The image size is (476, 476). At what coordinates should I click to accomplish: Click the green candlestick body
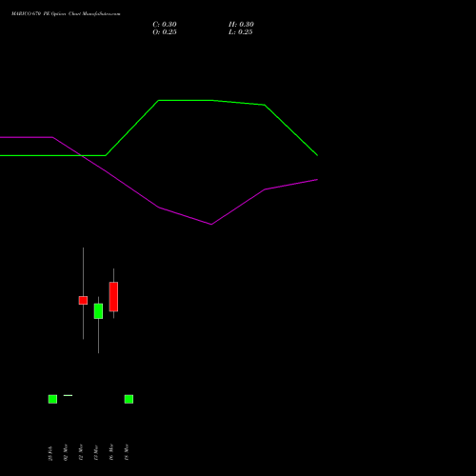98,311
